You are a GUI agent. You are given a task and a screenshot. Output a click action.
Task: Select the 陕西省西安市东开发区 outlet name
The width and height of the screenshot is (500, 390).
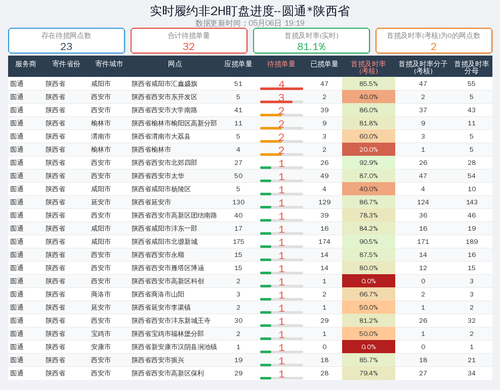pyautogui.click(x=164, y=97)
